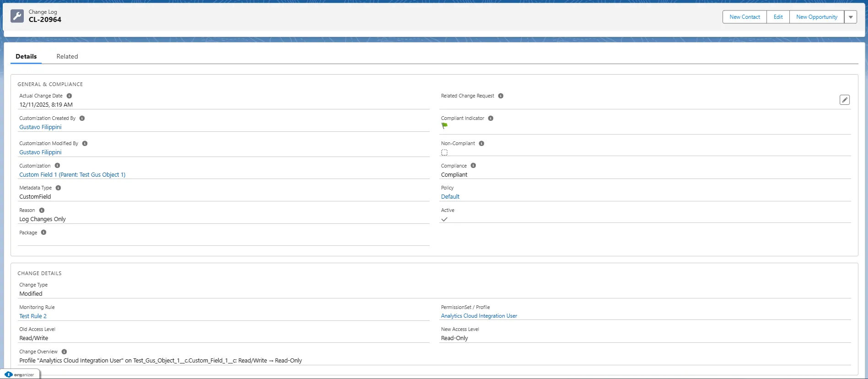Click the New Opportunity button

[x=817, y=17]
